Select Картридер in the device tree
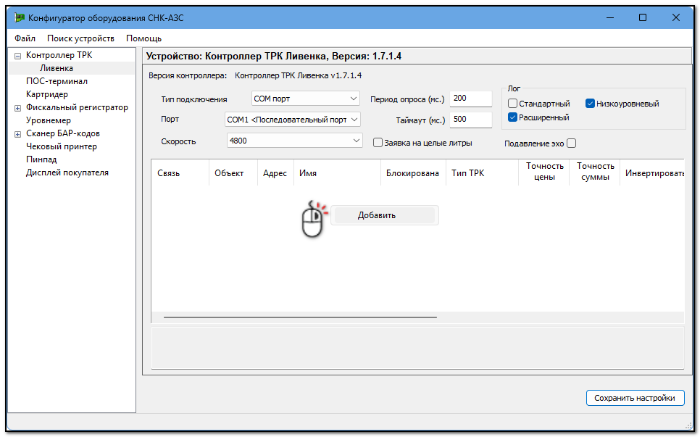Screen dimensions: 700x437 [47, 94]
